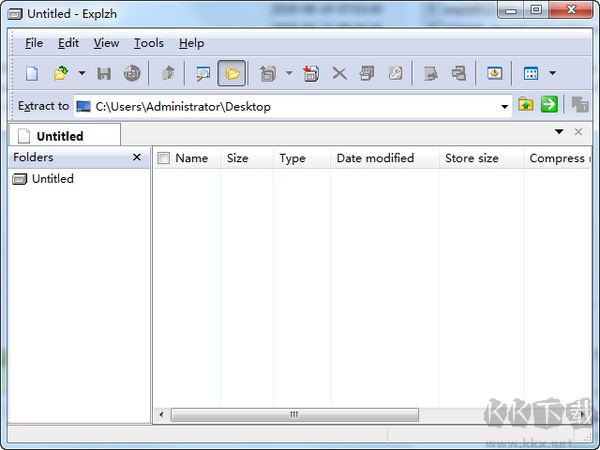Open the dropdown arrow beside Open archive
This screenshot has height=450, width=600.
tap(81, 73)
